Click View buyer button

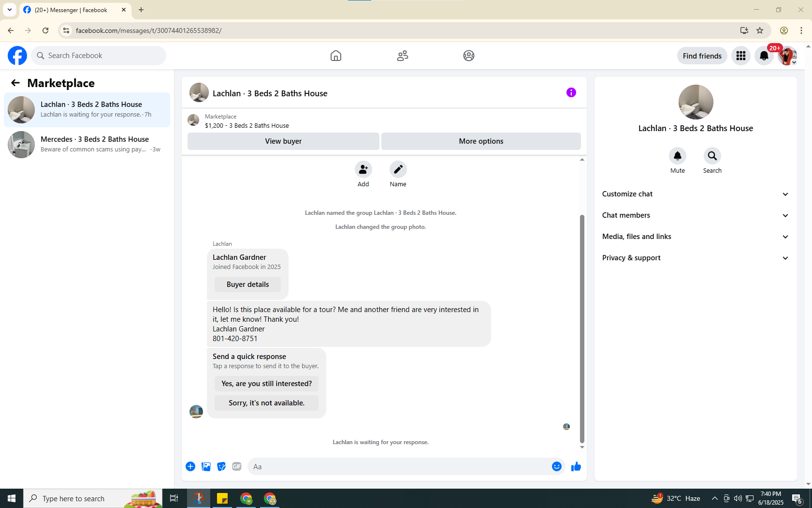click(283, 141)
